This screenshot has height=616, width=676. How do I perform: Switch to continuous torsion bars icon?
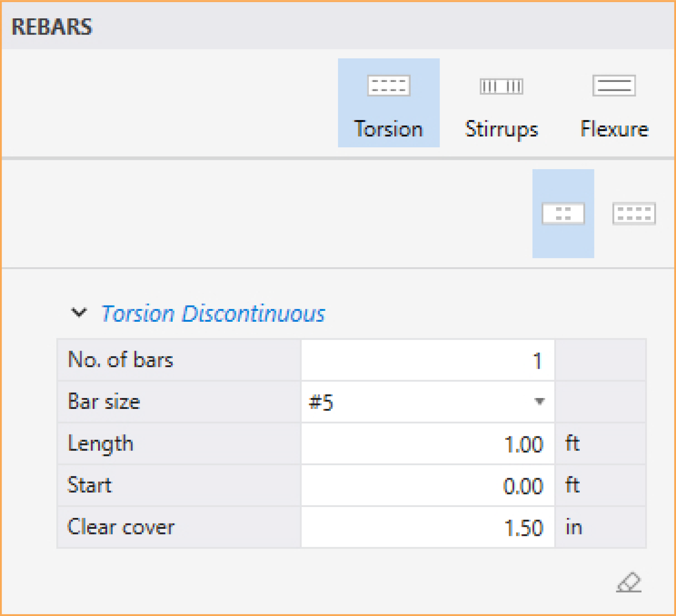pyautogui.click(x=634, y=214)
